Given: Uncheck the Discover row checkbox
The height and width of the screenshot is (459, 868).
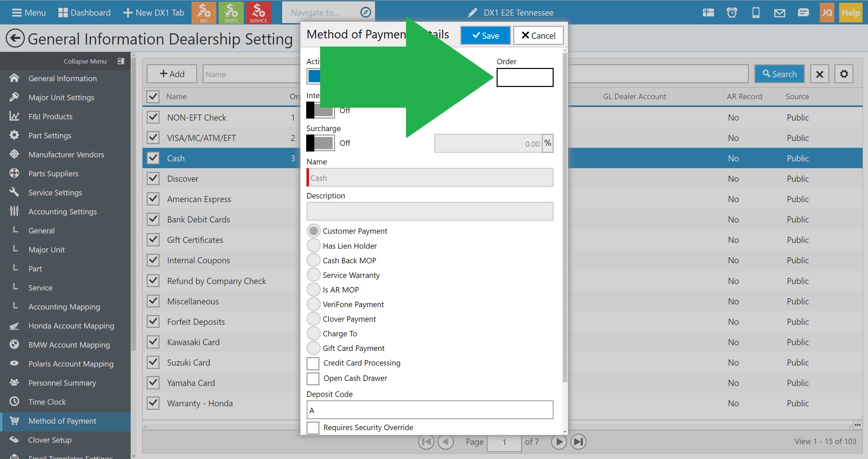Looking at the screenshot, I should coord(153,178).
